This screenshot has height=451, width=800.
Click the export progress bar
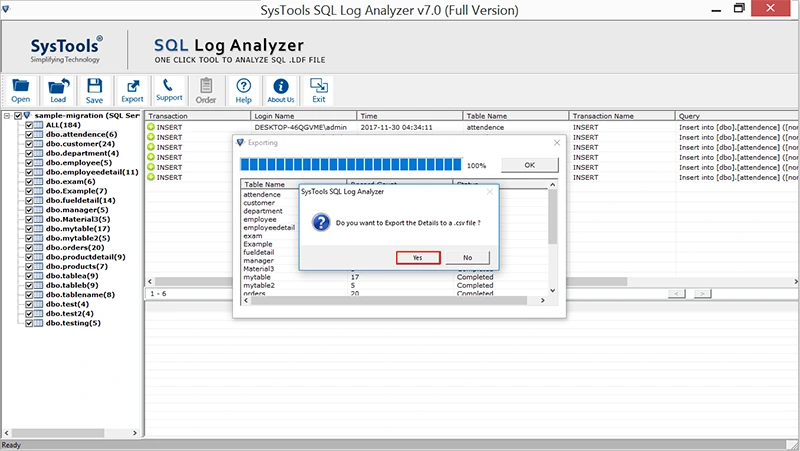[x=351, y=164]
